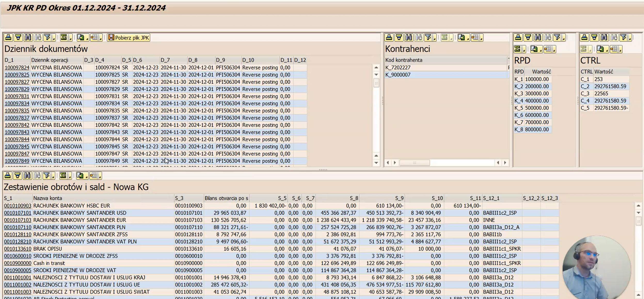Open Export dropdown in Dziennik dokumentów toolbar
The width and height of the screenshot is (644, 299).
(87, 38)
